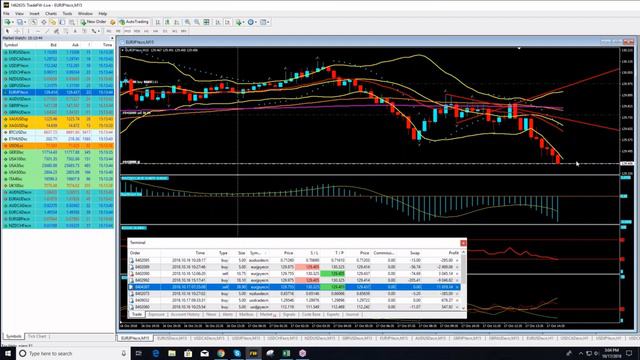Tile chart windows icon
The image size is (640, 360).
click(x=206, y=22)
